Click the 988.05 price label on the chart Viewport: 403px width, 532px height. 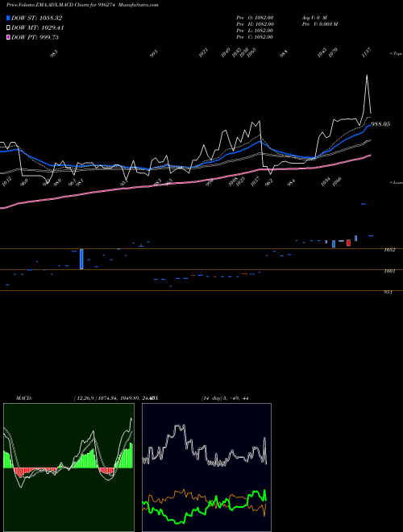pos(380,124)
